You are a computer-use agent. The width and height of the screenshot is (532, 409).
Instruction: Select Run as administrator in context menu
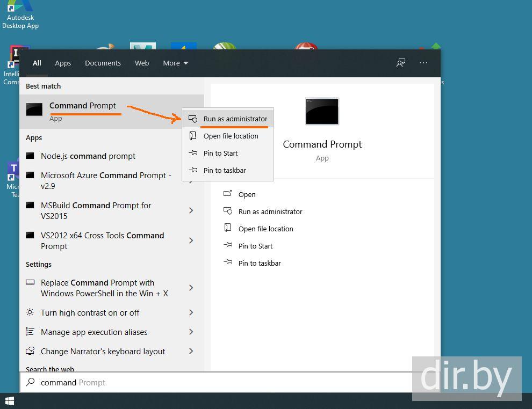pyautogui.click(x=235, y=119)
